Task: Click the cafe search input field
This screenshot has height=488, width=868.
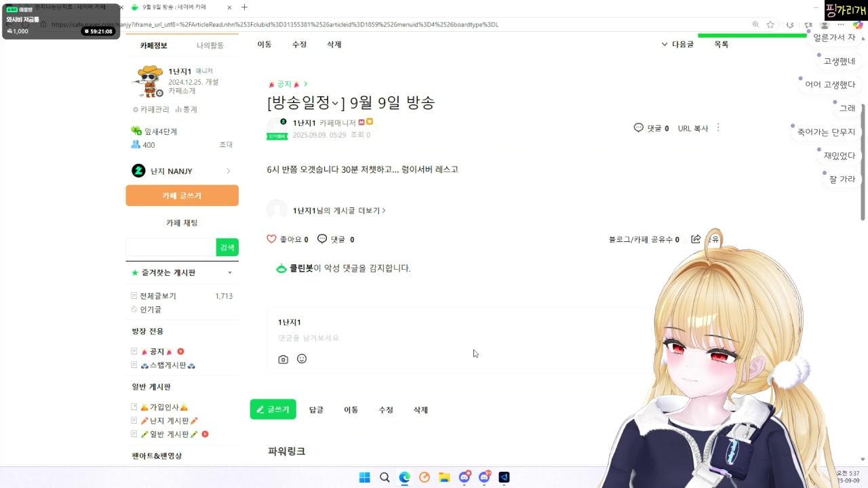Action: coord(171,247)
